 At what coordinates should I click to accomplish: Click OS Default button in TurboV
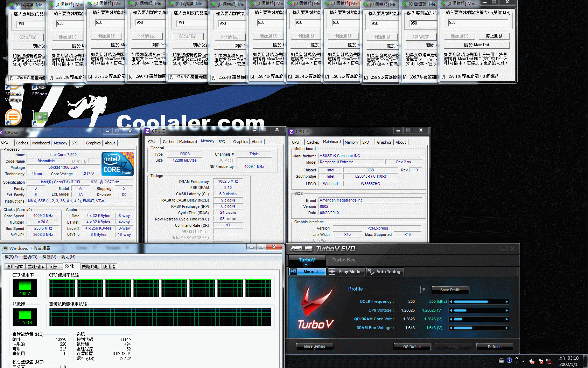point(412,347)
